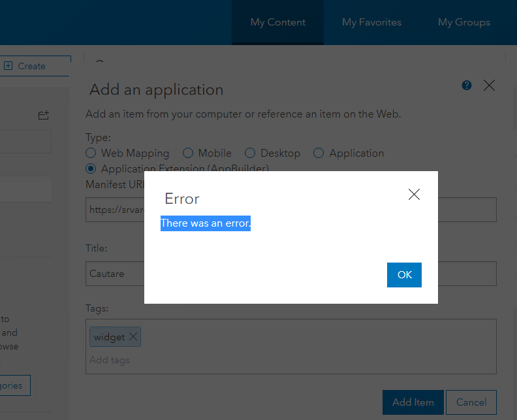Switch to the My Favorites tab
Screen dimensions: 517x420
pyautogui.click(x=371, y=22)
